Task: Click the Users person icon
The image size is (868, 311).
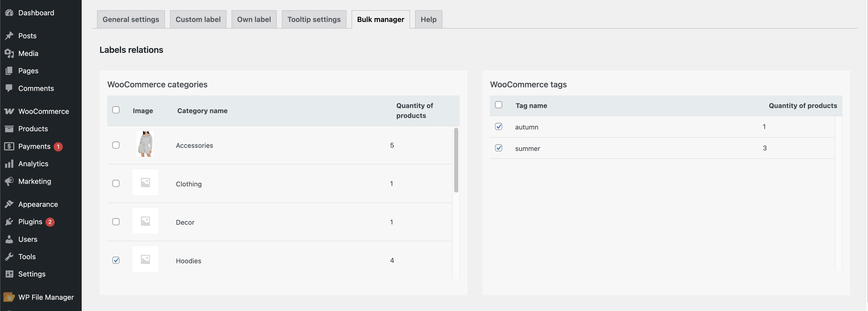Action: pos(9,239)
